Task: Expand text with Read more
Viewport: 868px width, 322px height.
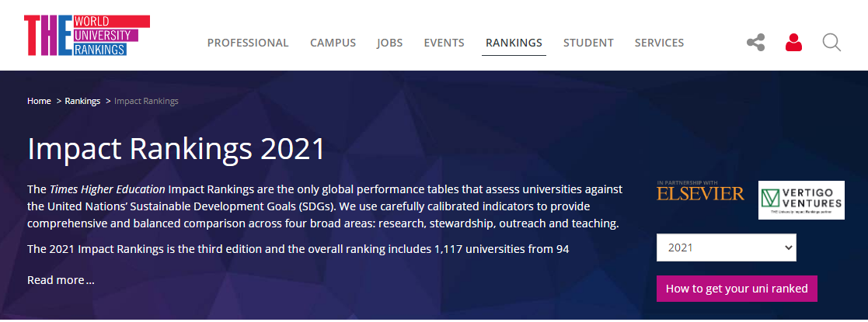Action: tap(61, 280)
